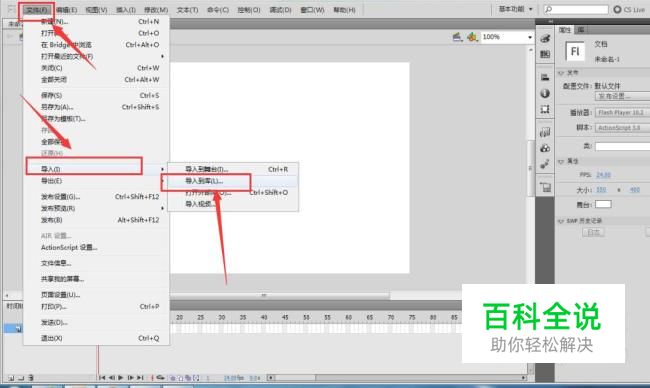The width and height of the screenshot is (650, 388).
Task: Choose 保存(S) menu entry
Action: [x=96, y=95]
